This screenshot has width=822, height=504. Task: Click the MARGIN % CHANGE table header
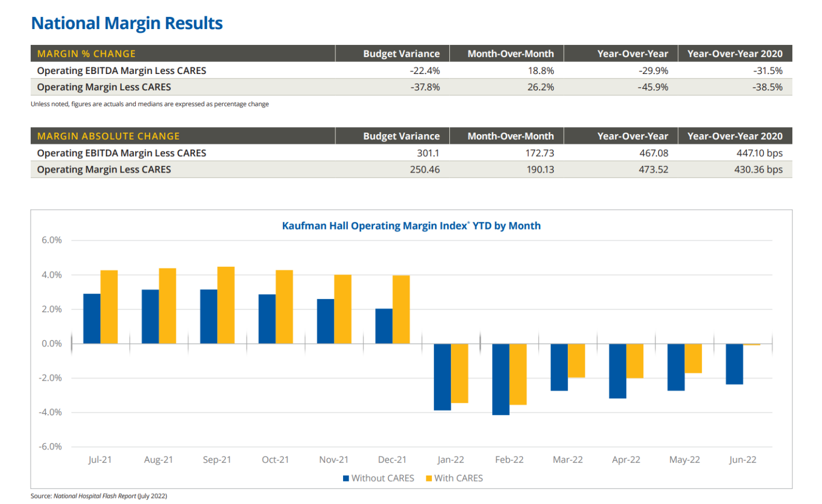pos(87,54)
